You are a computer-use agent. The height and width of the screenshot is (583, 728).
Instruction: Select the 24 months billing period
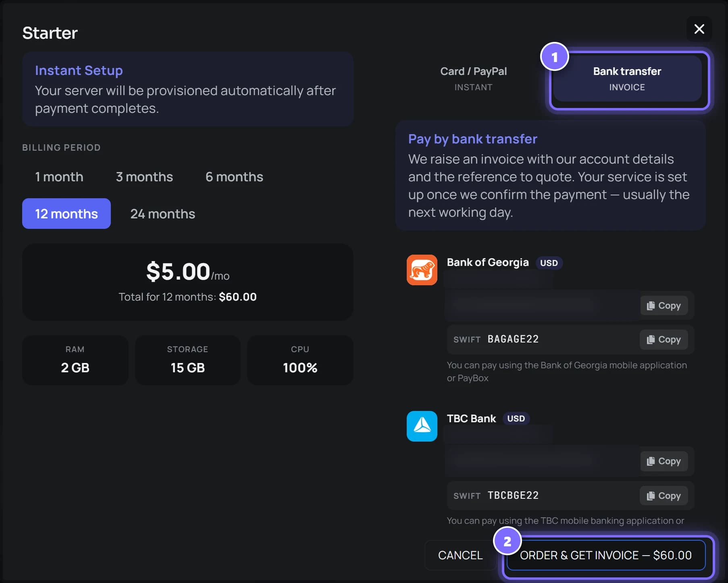pyautogui.click(x=162, y=214)
